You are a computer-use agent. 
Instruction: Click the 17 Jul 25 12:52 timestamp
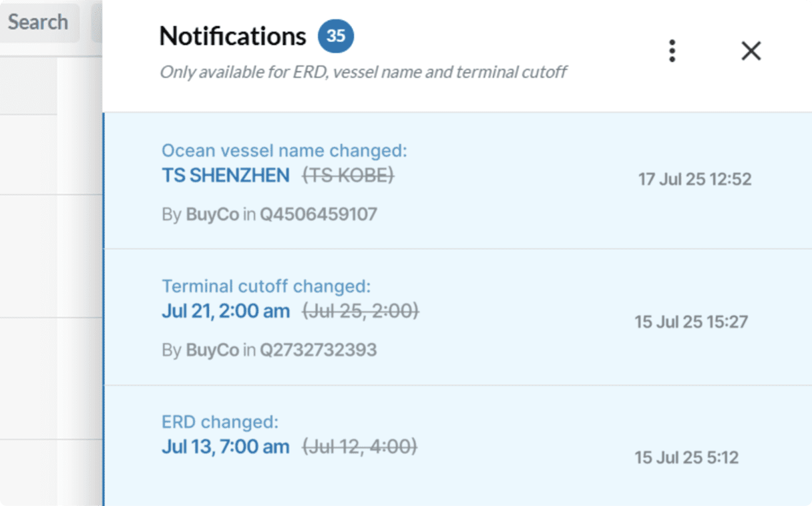tap(694, 179)
